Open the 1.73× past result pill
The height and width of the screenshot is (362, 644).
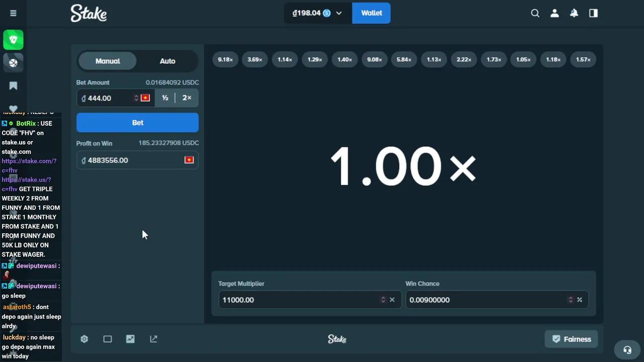494,60
